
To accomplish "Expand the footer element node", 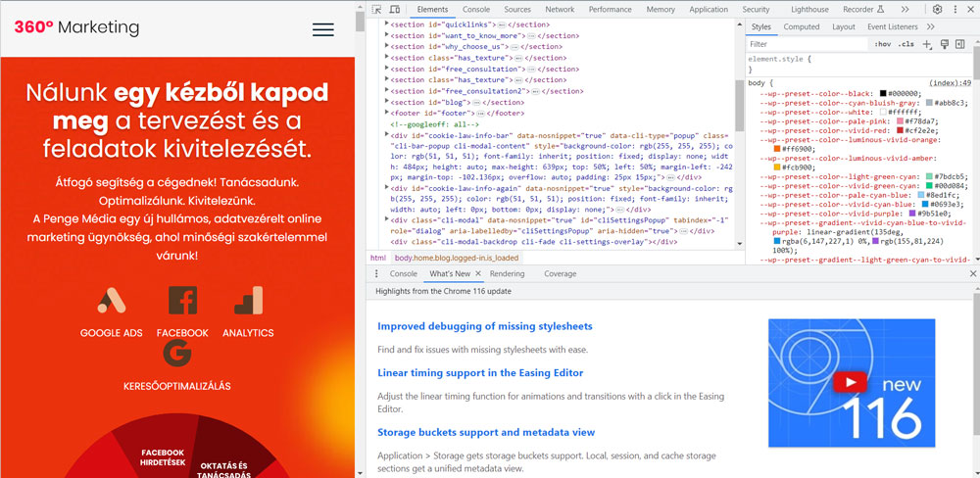I will (x=387, y=113).
